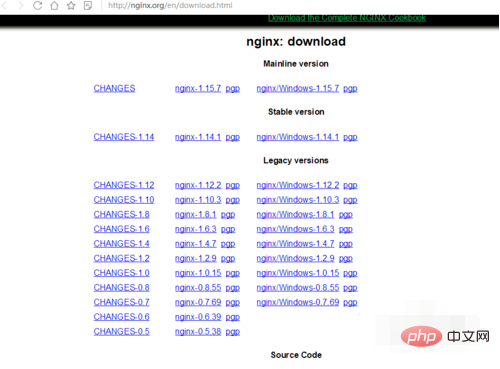Open CHANGES-0.6 link

121,317
